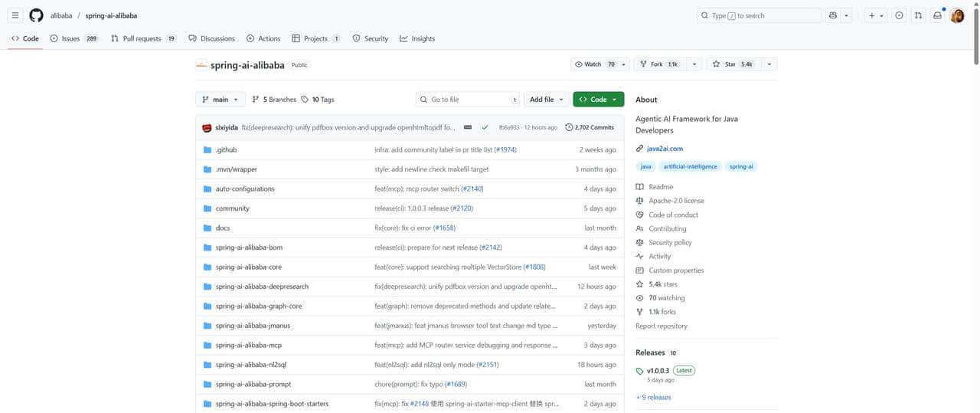
Task: Open the Copilot icon in header
Action: tap(833, 15)
